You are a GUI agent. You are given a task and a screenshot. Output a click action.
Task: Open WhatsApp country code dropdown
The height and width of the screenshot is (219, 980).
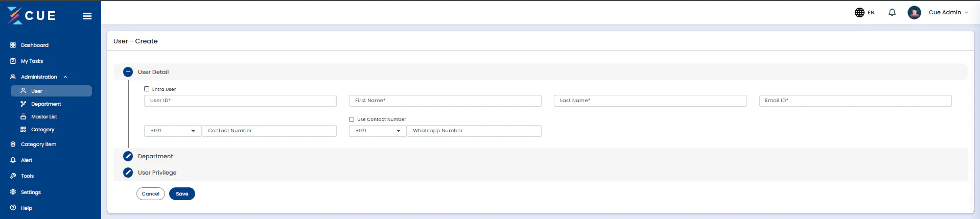point(378,131)
